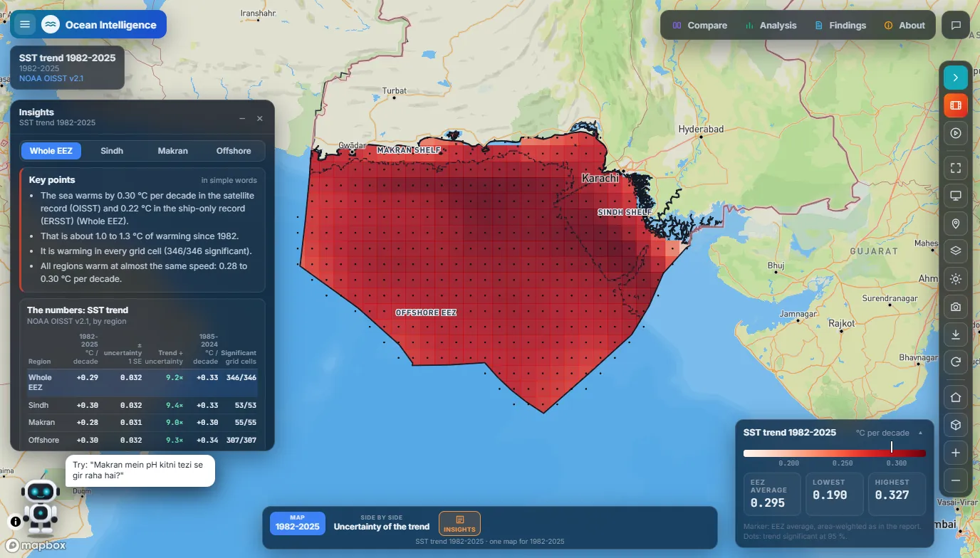Click the circled play icon
This screenshot has height=558, width=980.
[956, 133]
